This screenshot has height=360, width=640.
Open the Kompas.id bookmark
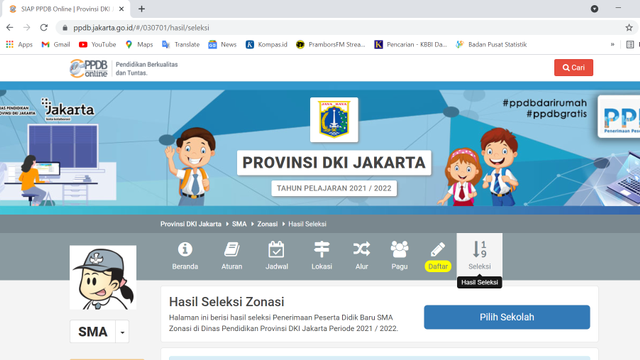point(267,44)
